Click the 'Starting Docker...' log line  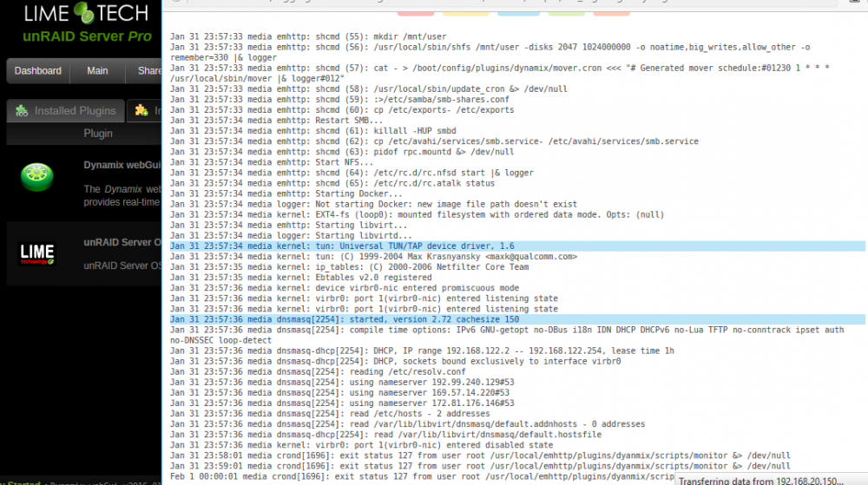pyautogui.click(x=286, y=194)
